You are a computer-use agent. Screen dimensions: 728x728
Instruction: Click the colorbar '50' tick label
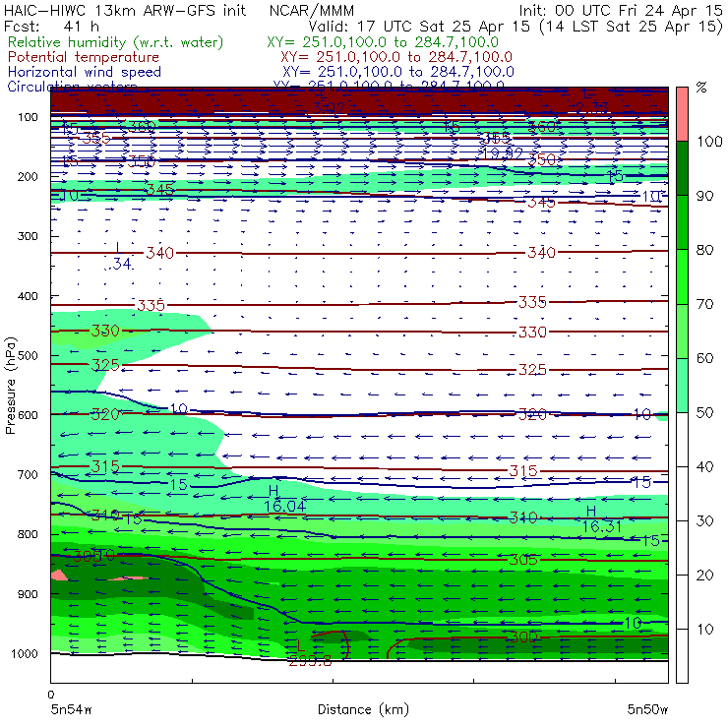(x=704, y=413)
